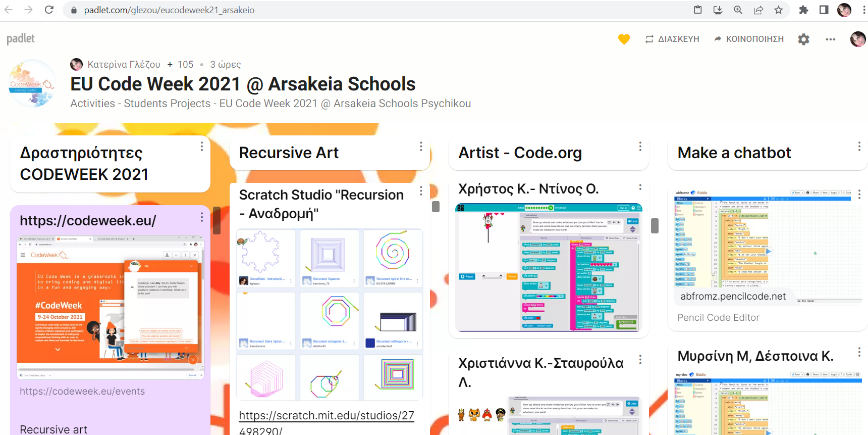
Task: Open options for Μυρσίνη Μ, Δέσποινα Κ. post
Action: [x=859, y=352]
